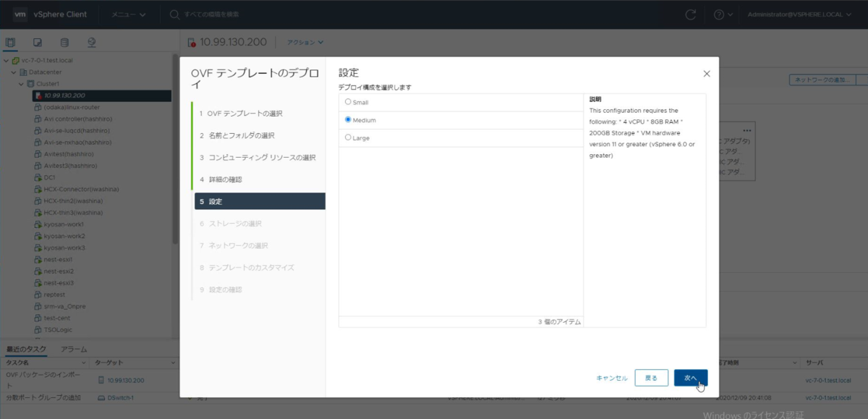This screenshot has height=419, width=868.
Task: Select srm-va_Onpre in the inventory tree
Action: point(64,306)
